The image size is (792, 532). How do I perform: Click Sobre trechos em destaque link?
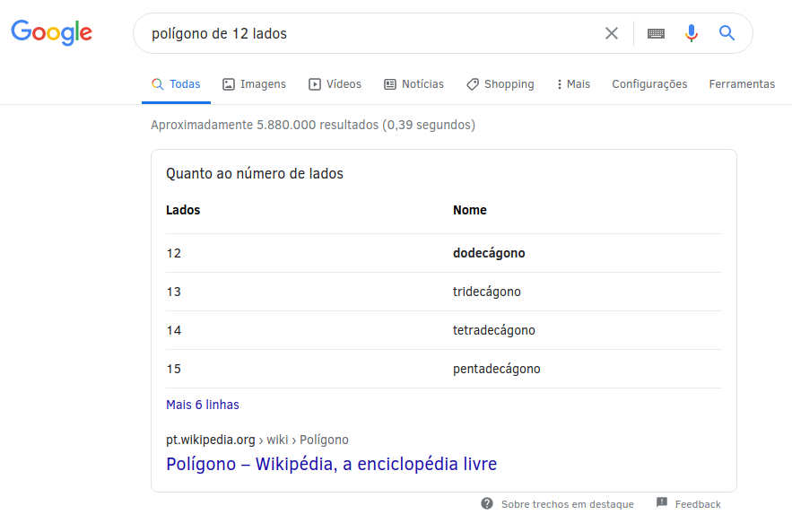pyautogui.click(x=567, y=504)
